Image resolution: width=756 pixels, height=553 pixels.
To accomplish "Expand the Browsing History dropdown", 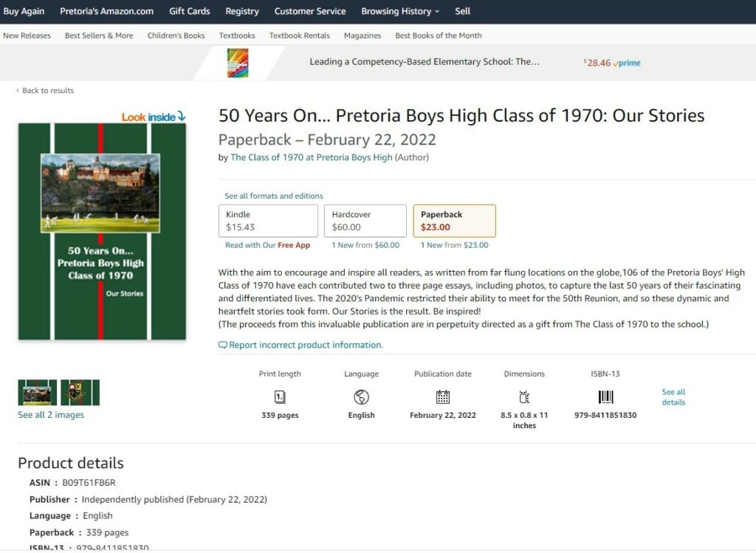I will coord(400,11).
